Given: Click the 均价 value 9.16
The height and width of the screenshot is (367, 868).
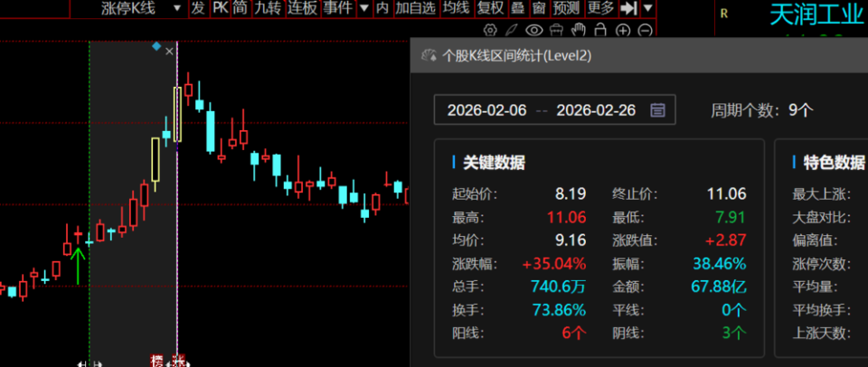Looking at the screenshot, I should point(571,240).
